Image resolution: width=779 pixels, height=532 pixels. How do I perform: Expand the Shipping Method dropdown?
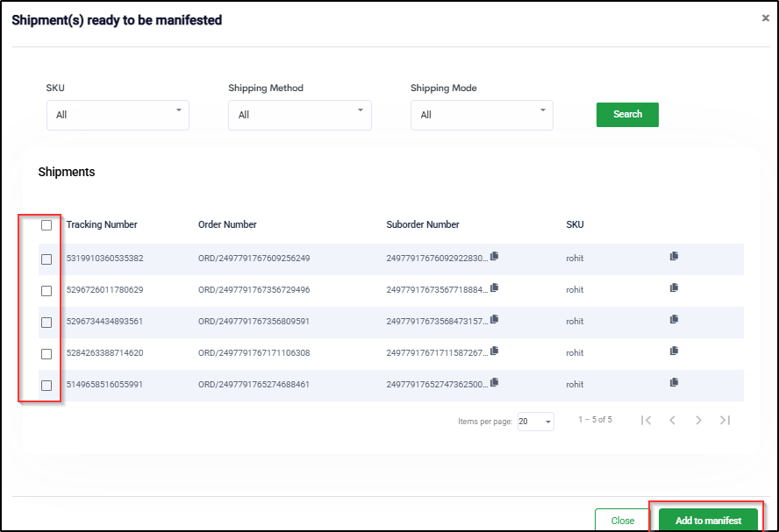click(x=299, y=115)
